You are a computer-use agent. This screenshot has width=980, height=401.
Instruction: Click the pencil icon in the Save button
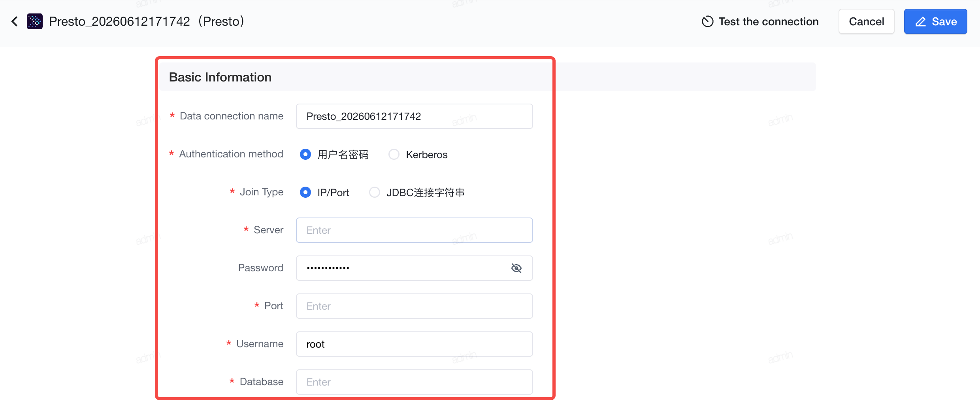coord(921,22)
